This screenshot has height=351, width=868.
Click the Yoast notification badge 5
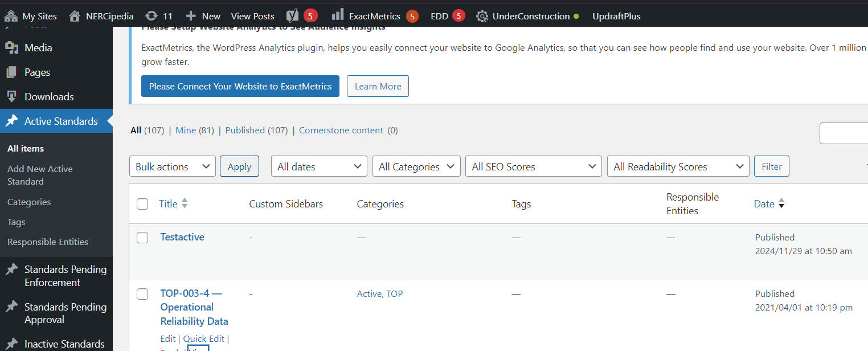pyautogui.click(x=310, y=16)
